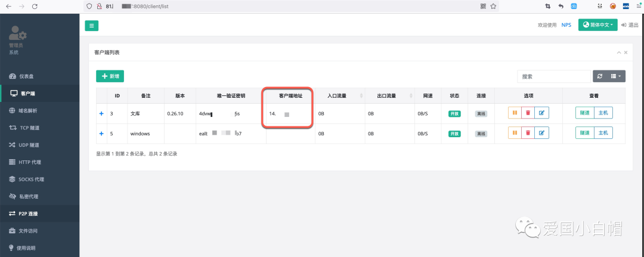This screenshot has width=644, height=257.
Task: Open 私密代理 in the sidebar
Action: tap(39, 197)
